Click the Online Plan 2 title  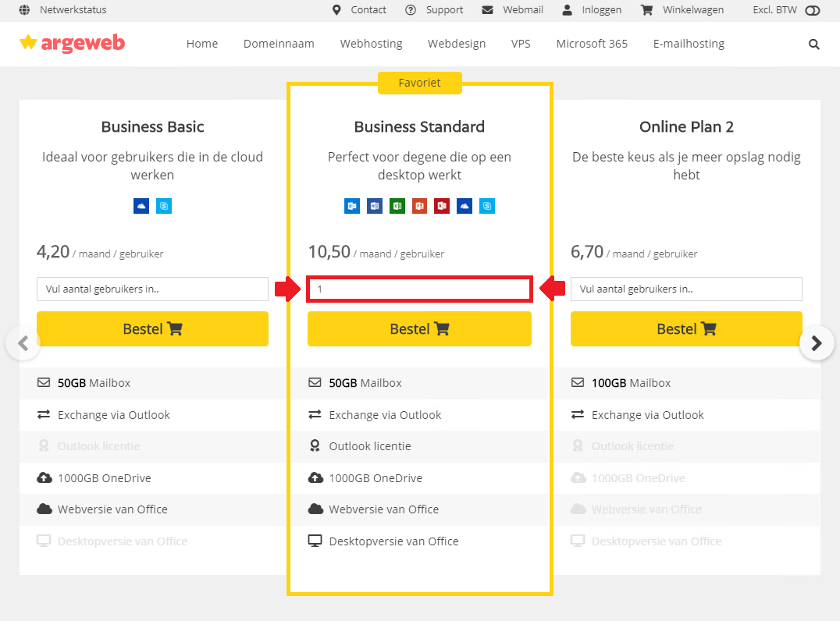686,127
